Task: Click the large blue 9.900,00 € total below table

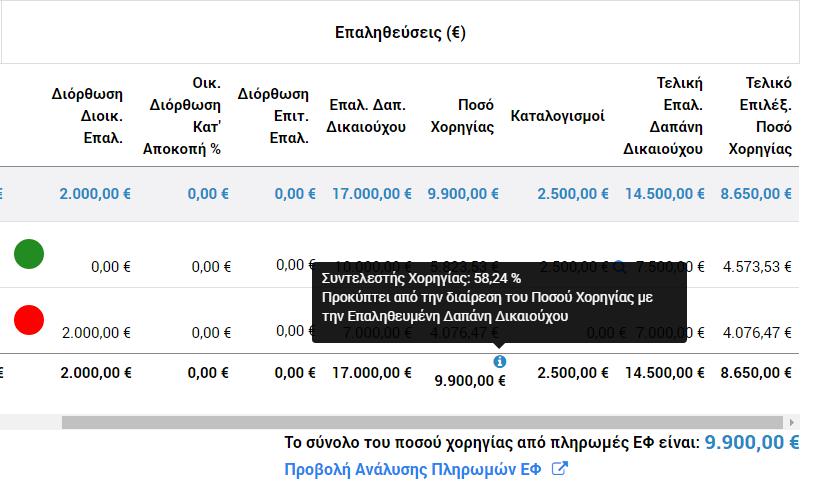Action: pos(752,442)
